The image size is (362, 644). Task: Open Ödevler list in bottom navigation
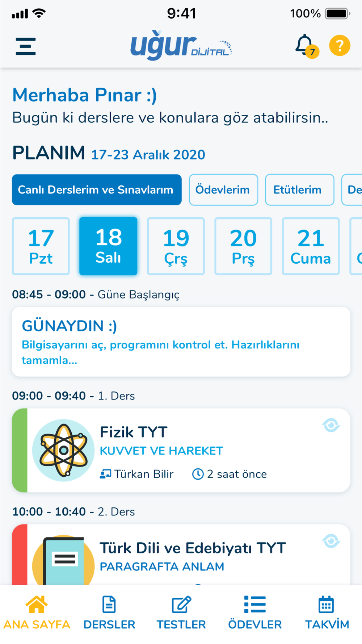point(255,613)
